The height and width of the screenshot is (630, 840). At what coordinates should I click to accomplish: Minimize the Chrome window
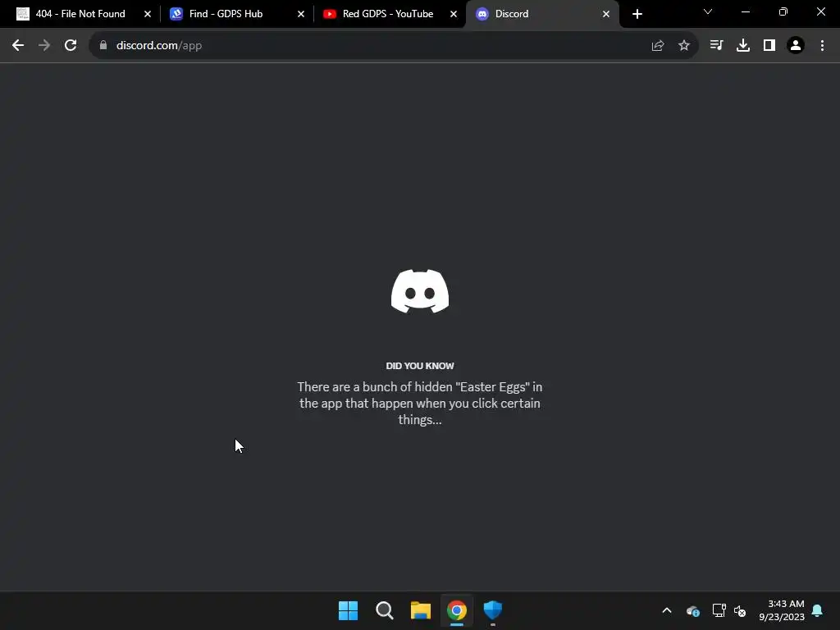pos(745,11)
